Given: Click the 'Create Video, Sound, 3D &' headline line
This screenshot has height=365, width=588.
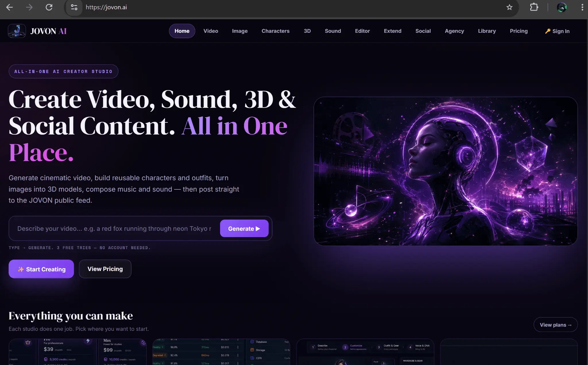Looking at the screenshot, I should [152, 99].
